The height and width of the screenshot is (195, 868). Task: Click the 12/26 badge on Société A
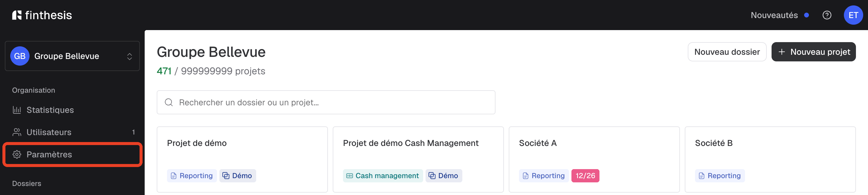coord(585,175)
